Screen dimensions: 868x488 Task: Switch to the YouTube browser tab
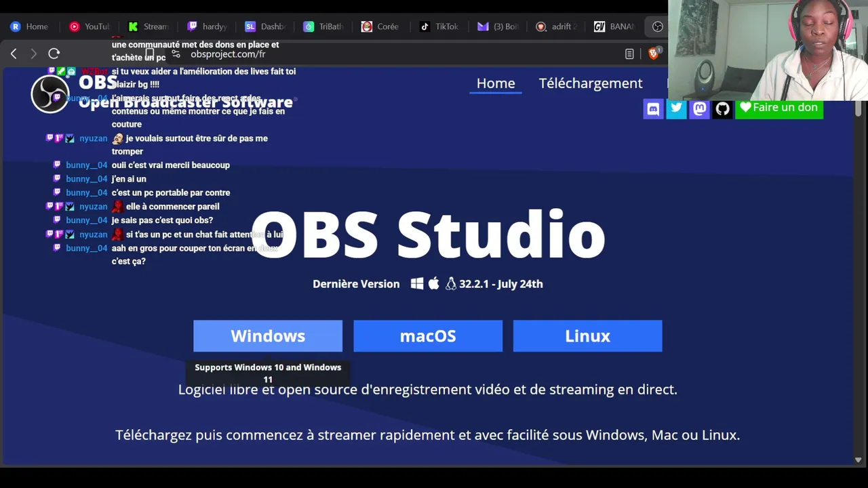89,26
